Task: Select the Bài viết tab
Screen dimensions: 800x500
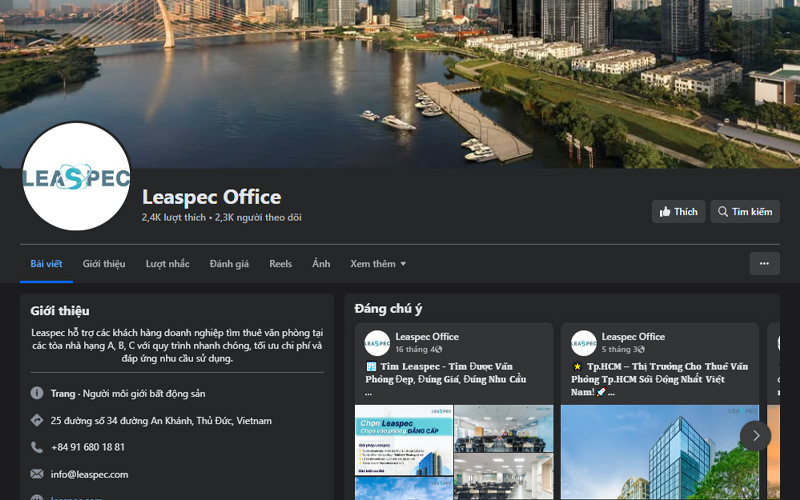Action: tap(46, 264)
